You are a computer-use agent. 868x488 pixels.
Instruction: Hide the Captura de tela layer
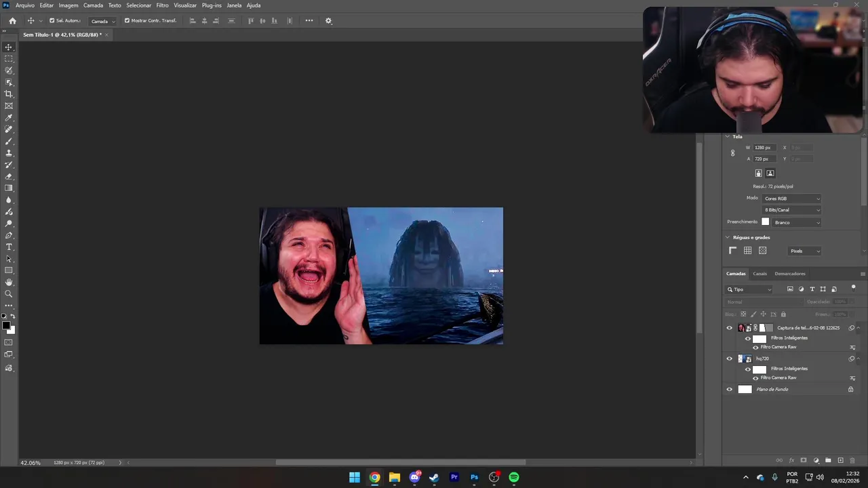tap(730, 328)
